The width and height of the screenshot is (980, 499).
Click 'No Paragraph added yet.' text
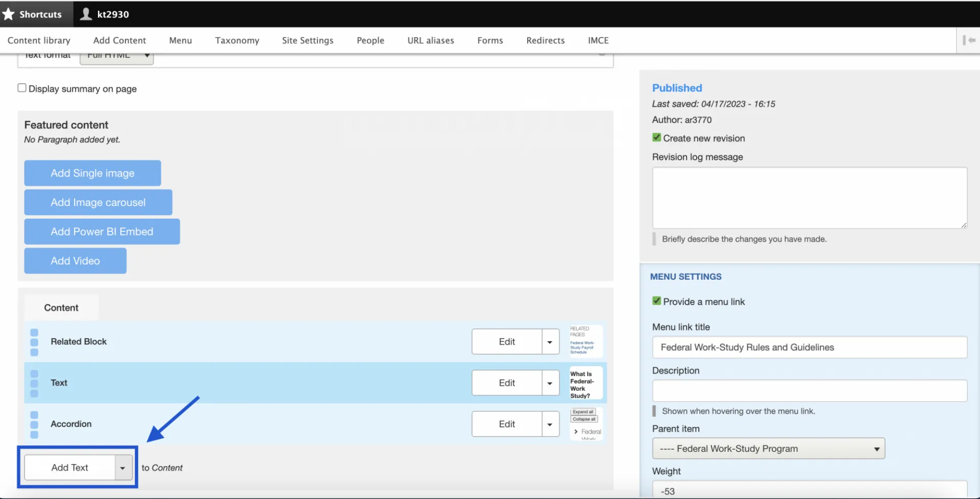click(72, 139)
